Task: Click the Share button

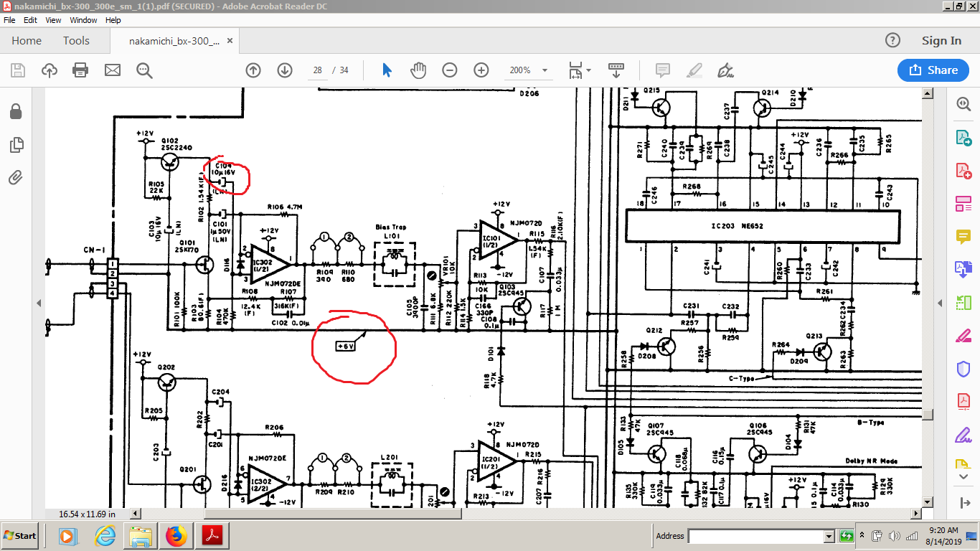Action: click(933, 70)
